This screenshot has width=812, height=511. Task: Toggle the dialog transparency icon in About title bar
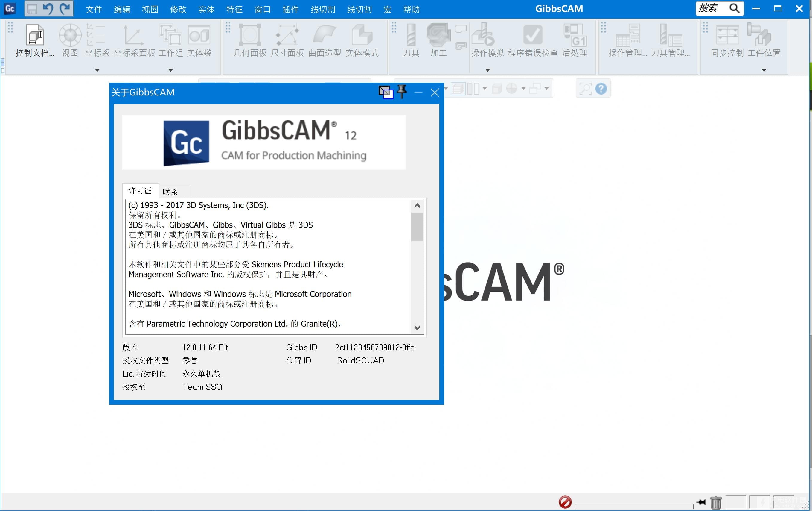[x=386, y=92]
